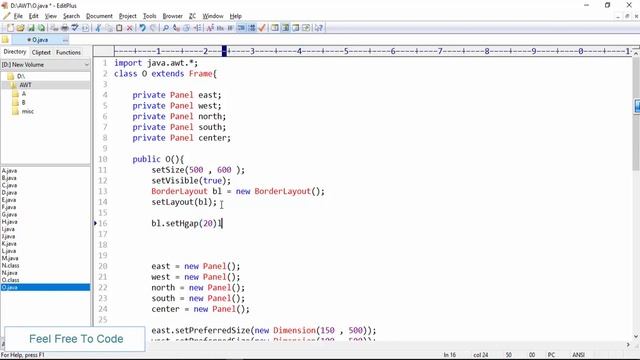
Task: Open the Project menu
Action: [x=128, y=16]
